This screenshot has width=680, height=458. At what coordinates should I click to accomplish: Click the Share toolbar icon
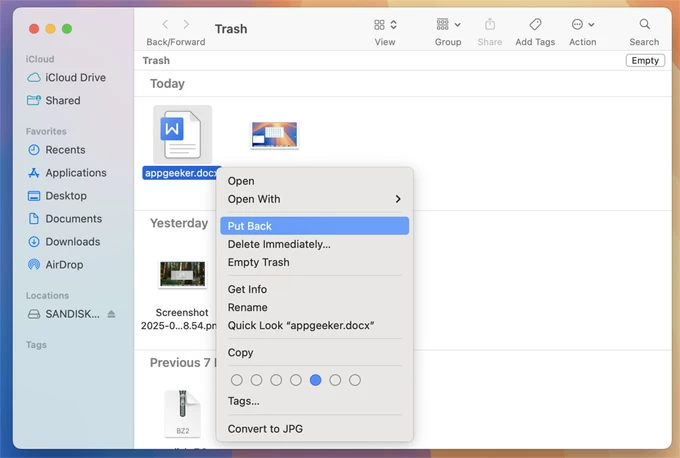(x=490, y=25)
